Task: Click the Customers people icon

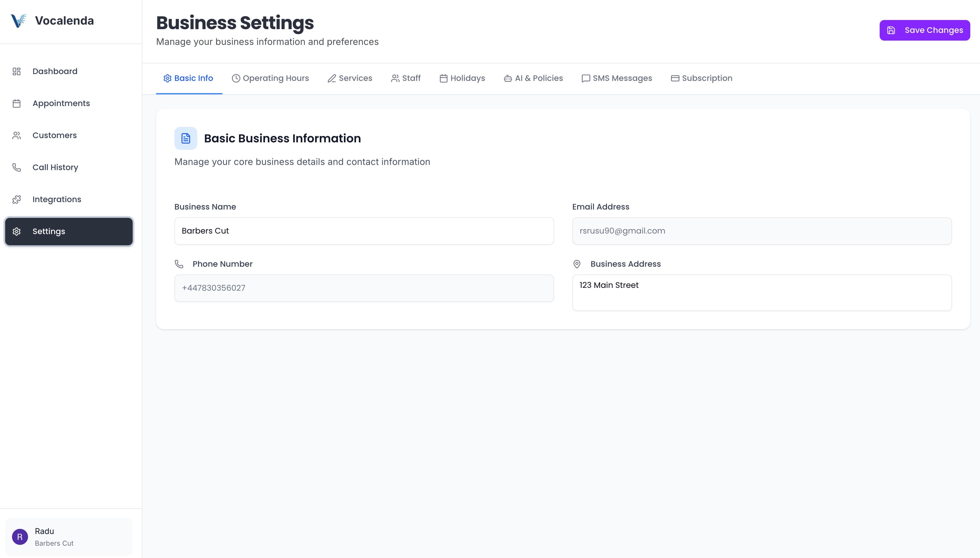Action: tap(17, 135)
